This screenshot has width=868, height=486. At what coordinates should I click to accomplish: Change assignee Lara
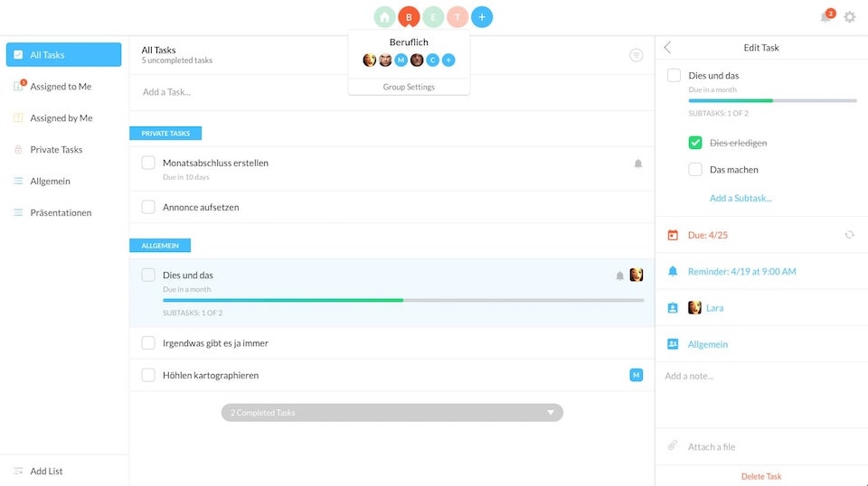point(714,308)
